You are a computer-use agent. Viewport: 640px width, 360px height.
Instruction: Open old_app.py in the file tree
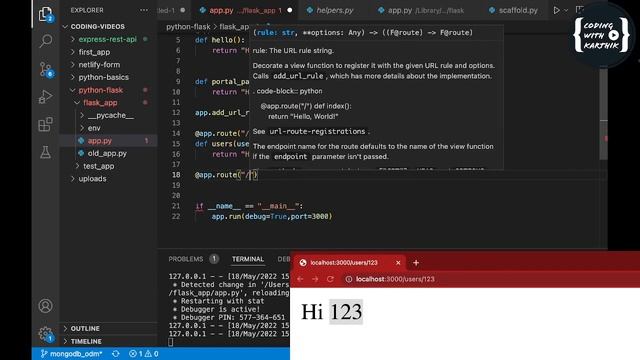point(107,153)
